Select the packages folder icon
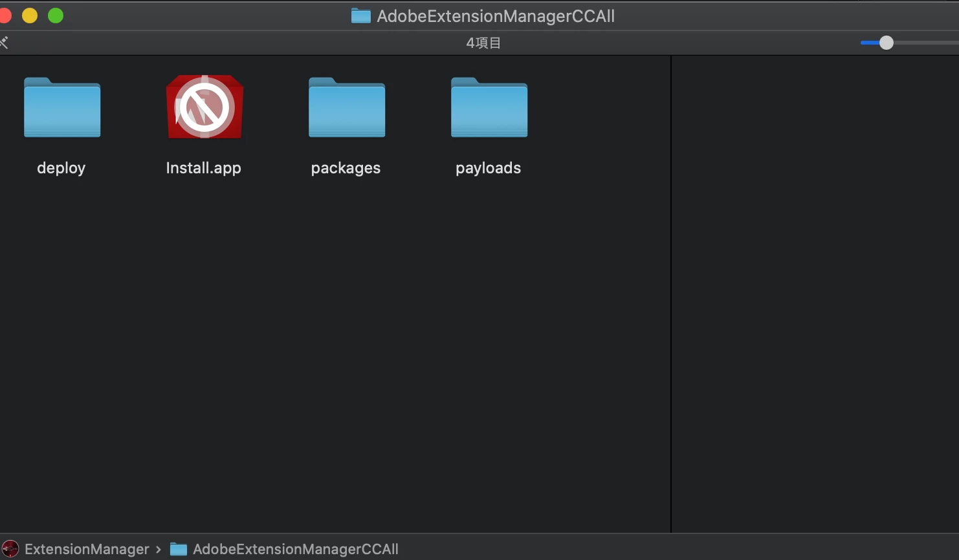 tap(347, 107)
